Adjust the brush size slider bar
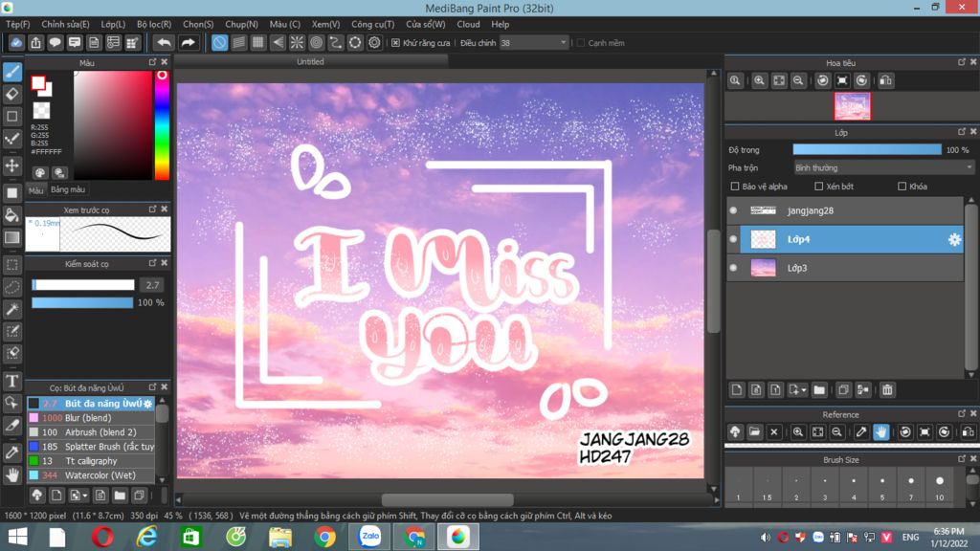The image size is (980, 551). pos(83,285)
